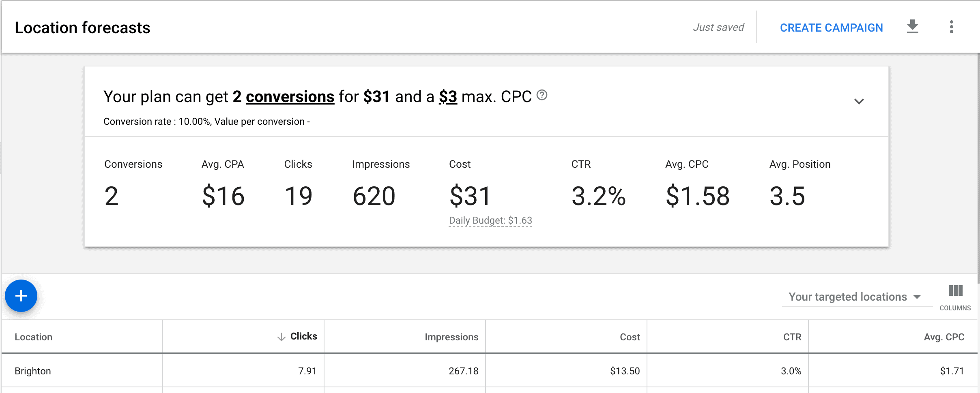Sort by Avg. CPC column header
The width and height of the screenshot is (980, 393).
[x=944, y=337]
